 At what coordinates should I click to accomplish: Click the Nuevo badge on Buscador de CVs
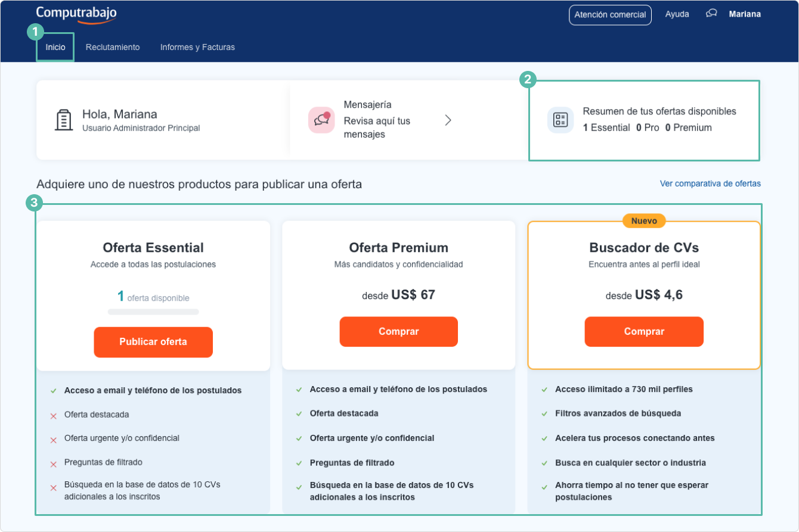(645, 220)
